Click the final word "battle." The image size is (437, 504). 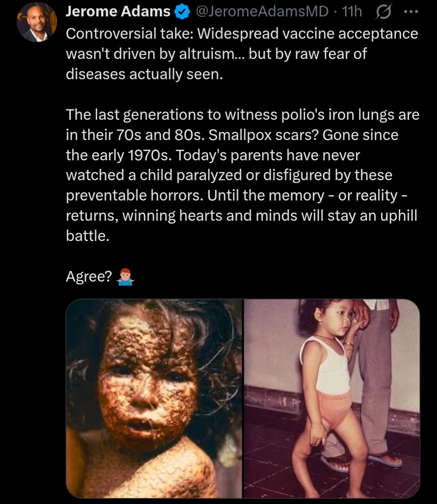point(88,236)
